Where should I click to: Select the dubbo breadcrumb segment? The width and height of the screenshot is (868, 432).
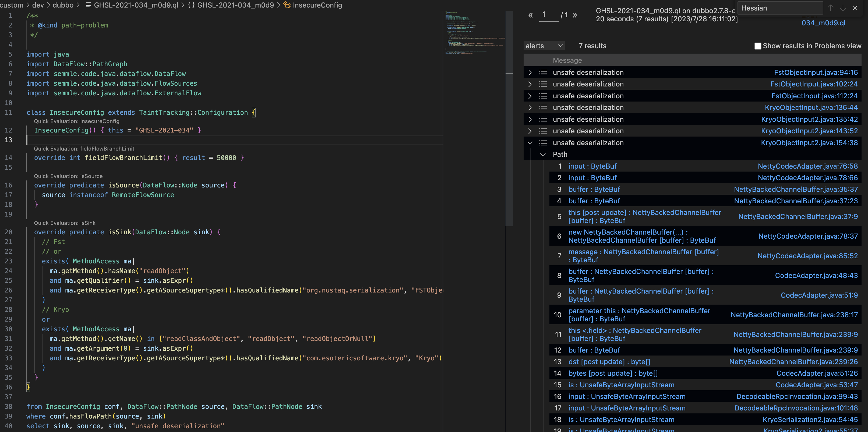(63, 5)
